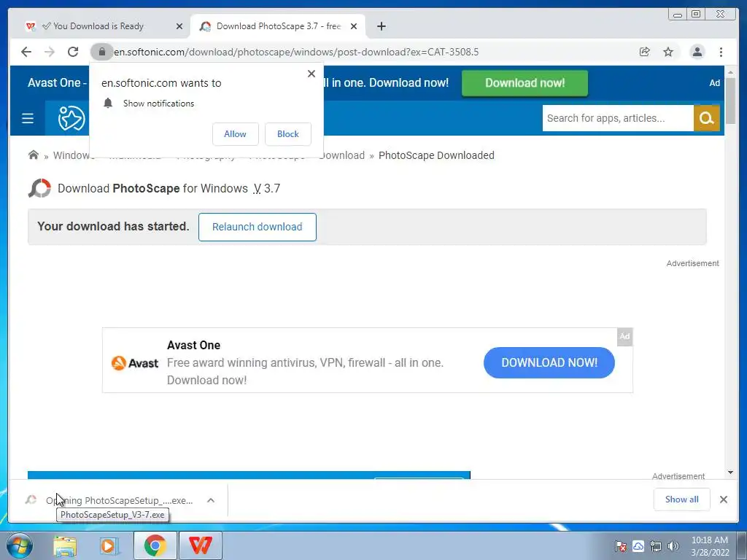Screen dimensions: 747x560
Task: Focus the 'Search for apps, articles...' field
Action: pos(618,118)
